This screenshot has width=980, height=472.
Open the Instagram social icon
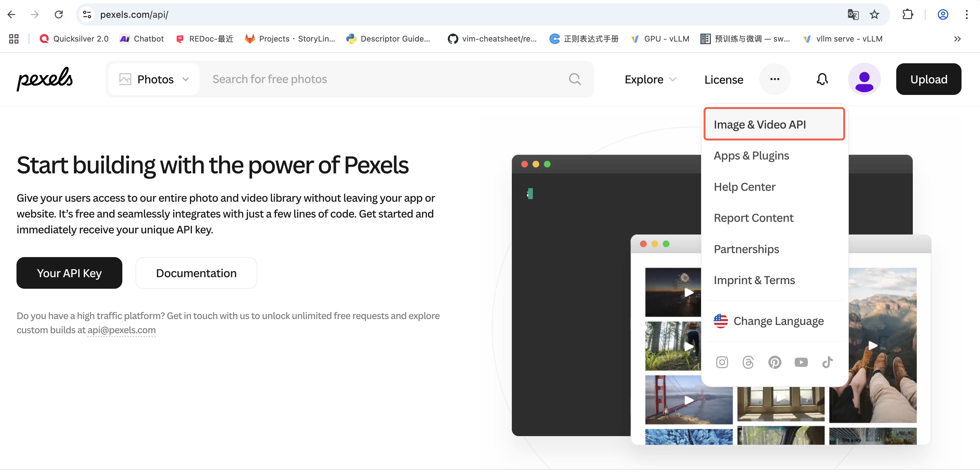click(722, 362)
